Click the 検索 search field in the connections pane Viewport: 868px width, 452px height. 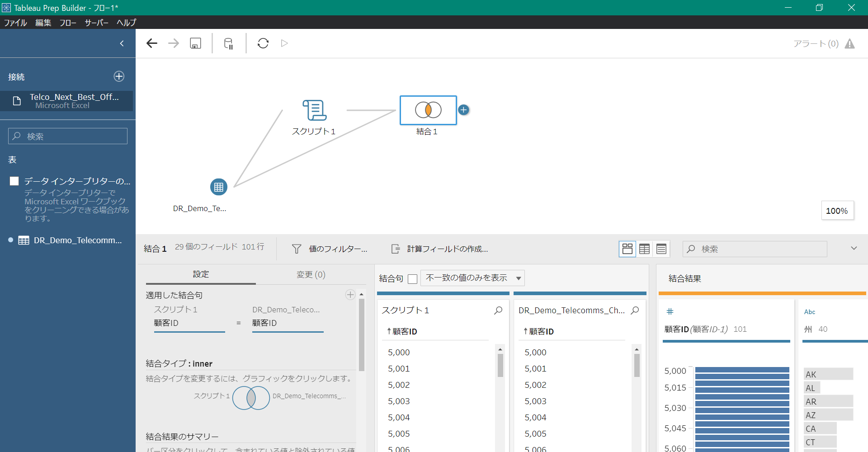point(67,136)
